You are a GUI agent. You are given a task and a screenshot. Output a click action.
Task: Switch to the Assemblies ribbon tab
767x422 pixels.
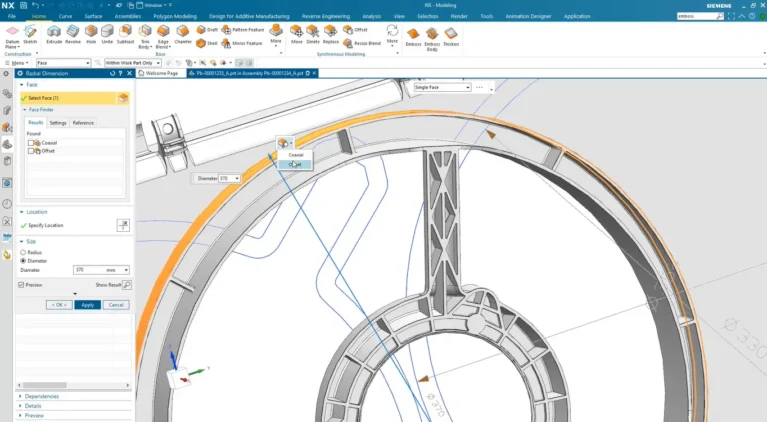[128, 16]
